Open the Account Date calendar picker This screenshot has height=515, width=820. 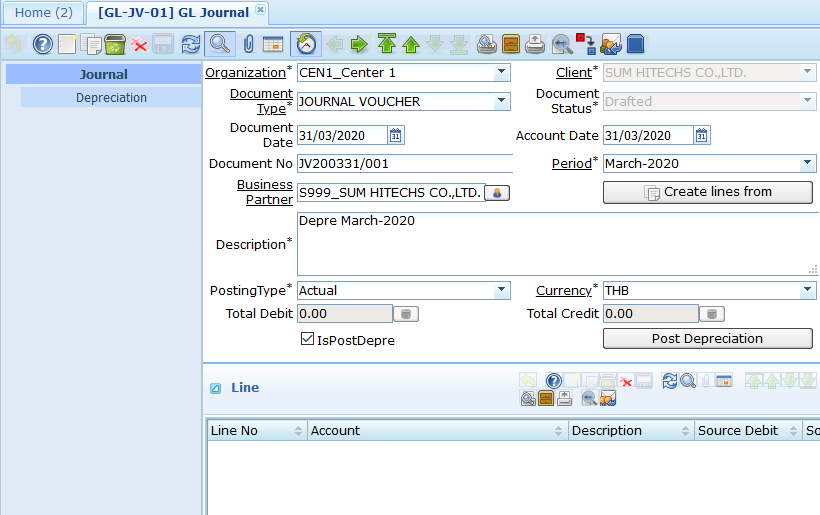[701, 135]
